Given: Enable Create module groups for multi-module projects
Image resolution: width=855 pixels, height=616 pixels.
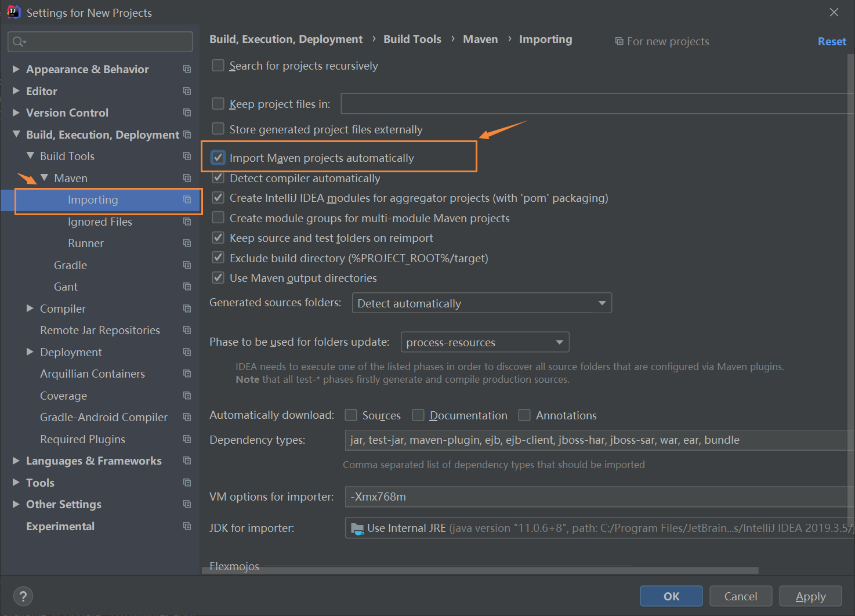Looking at the screenshot, I should click(x=218, y=218).
